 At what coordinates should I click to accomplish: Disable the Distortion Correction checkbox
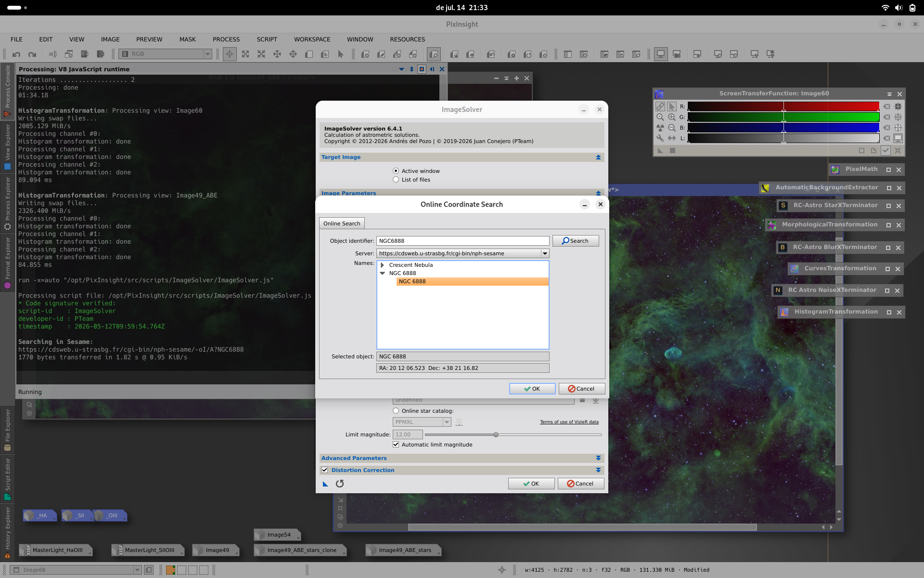[325, 470]
